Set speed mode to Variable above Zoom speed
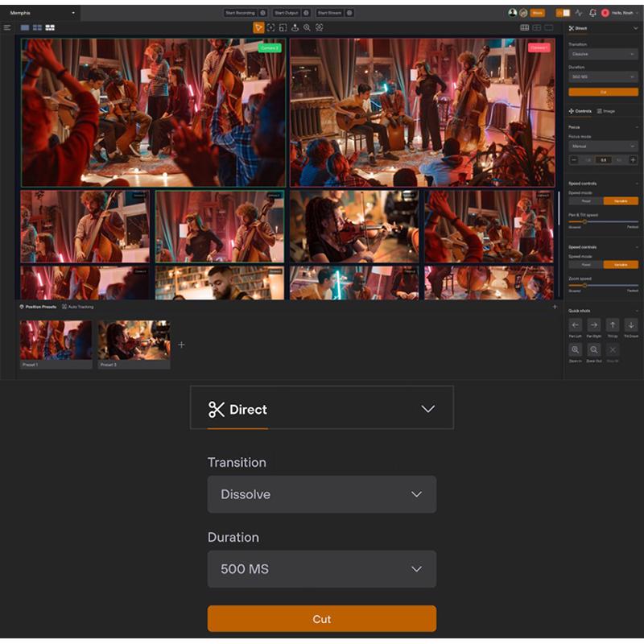The height and width of the screenshot is (644, 644). point(621,265)
